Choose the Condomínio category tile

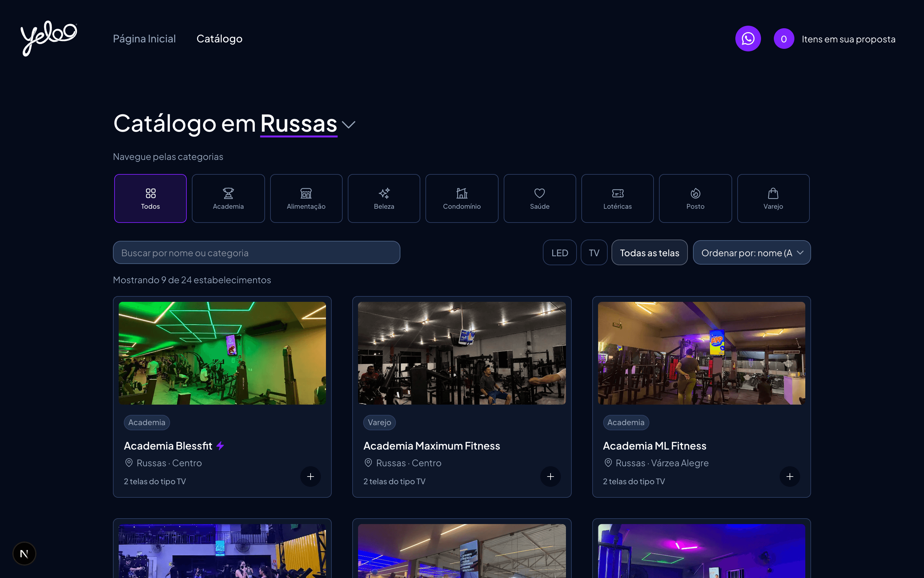click(462, 198)
